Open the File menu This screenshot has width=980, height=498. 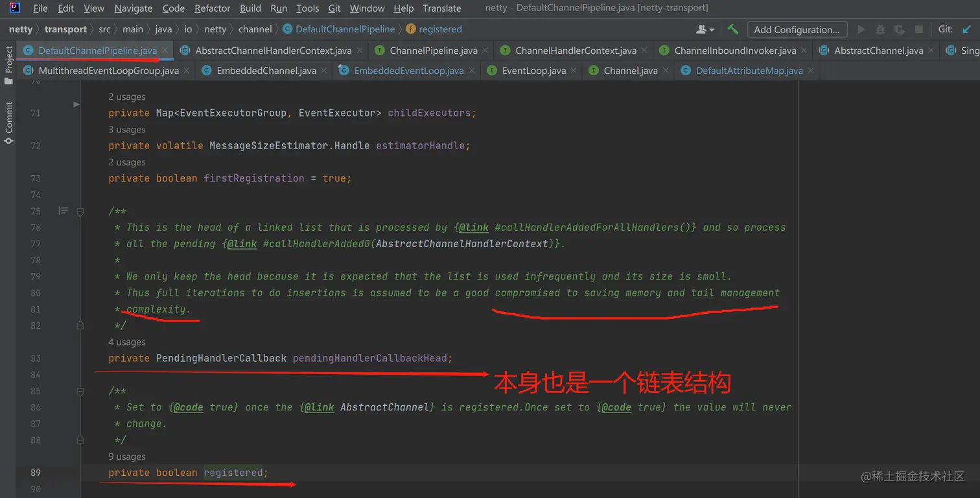tap(40, 8)
